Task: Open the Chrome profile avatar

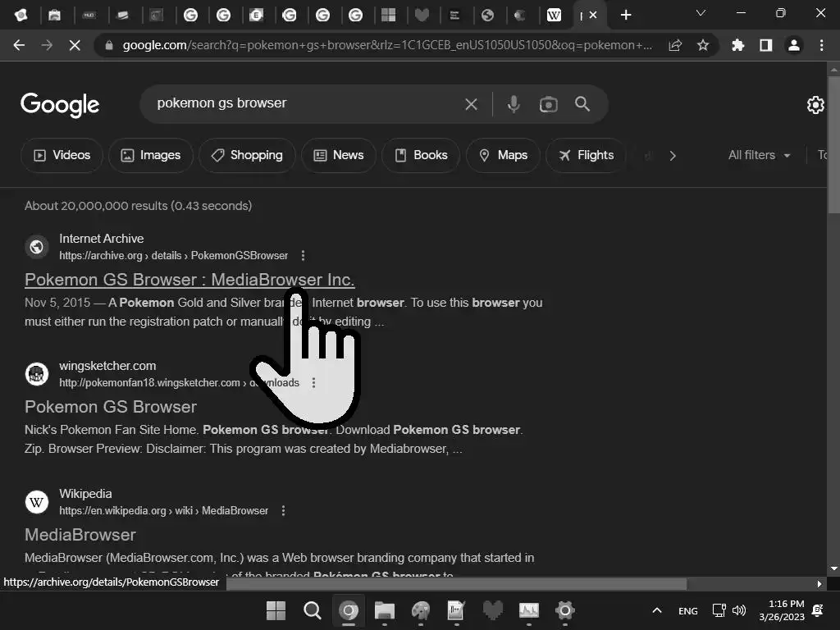Action: point(794,46)
